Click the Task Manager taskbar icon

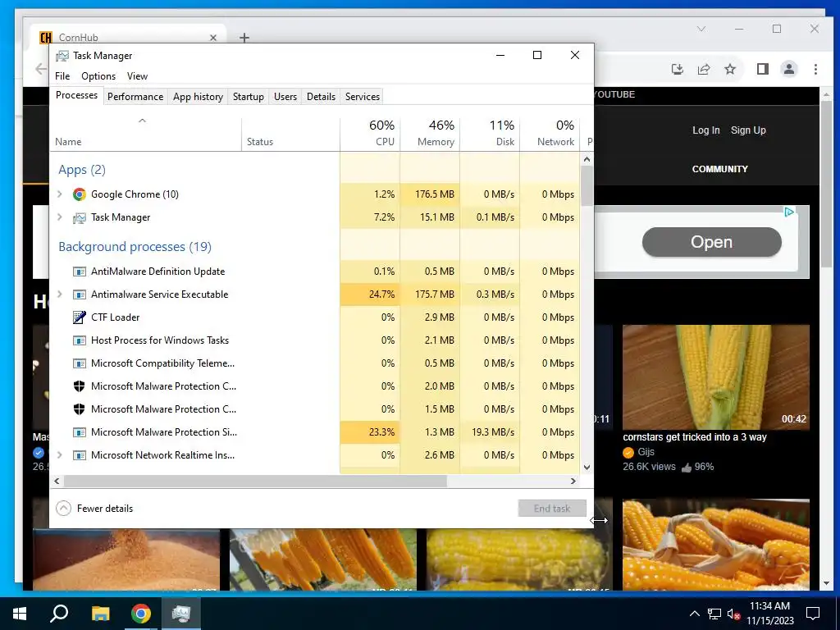tap(181, 614)
